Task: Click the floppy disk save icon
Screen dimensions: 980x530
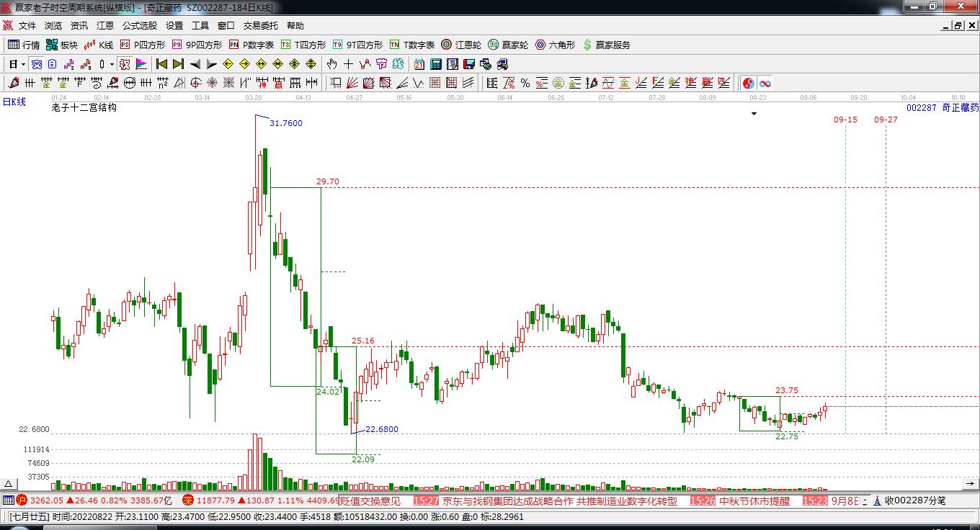Action: (x=469, y=64)
